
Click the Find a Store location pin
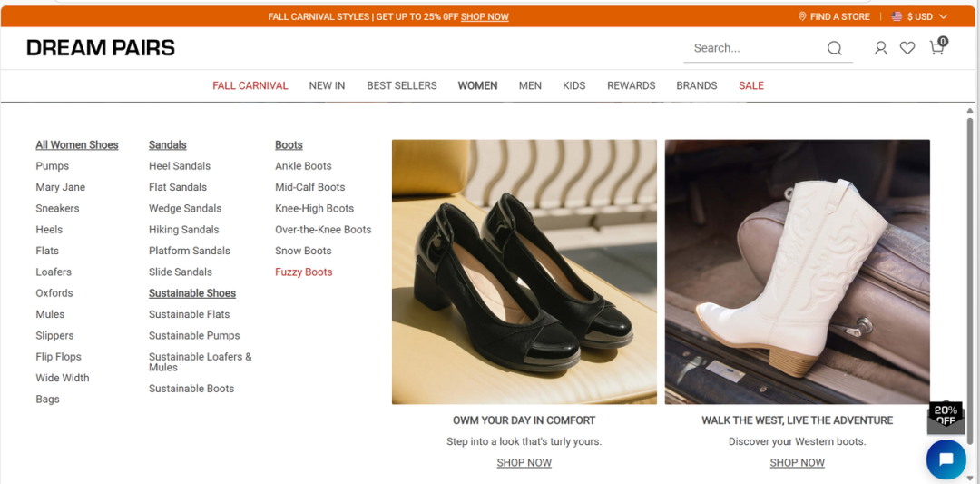(x=802, y=16)
